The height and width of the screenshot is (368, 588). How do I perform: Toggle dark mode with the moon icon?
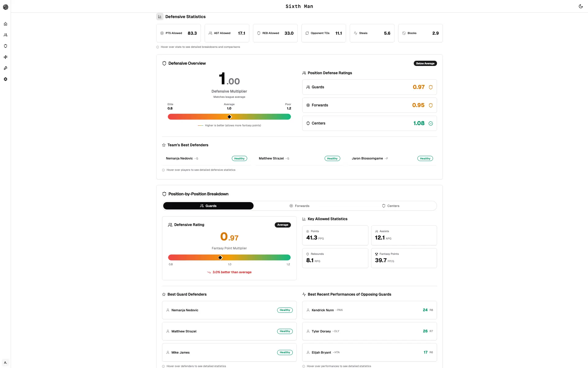pyautogui.click(x=581, y=6)
